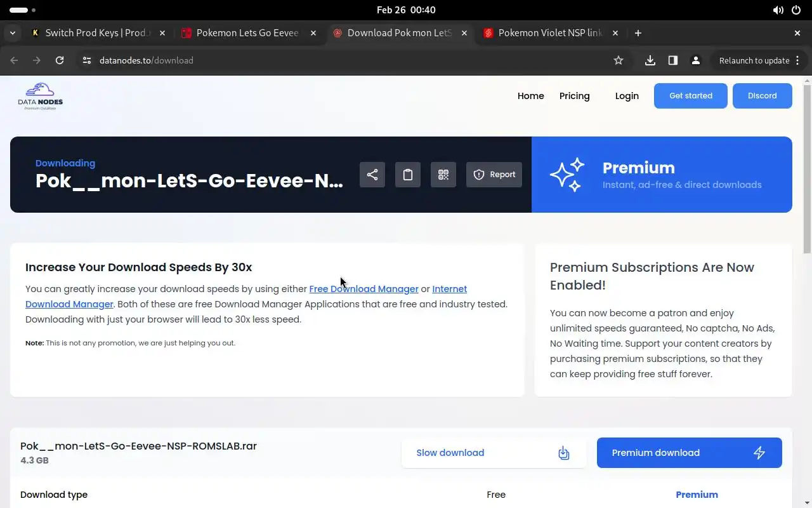Open the clock Feb 26 00:40
Screen dimensions: 812x508
click(406, 10)
